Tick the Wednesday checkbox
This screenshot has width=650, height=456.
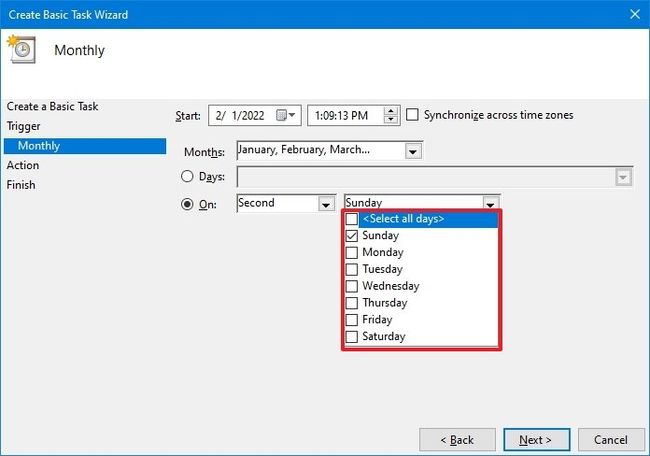tap(351, 286)
